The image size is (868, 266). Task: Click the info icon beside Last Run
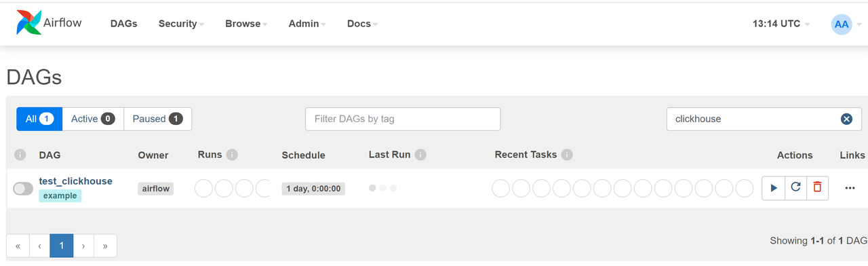(420, 155)
